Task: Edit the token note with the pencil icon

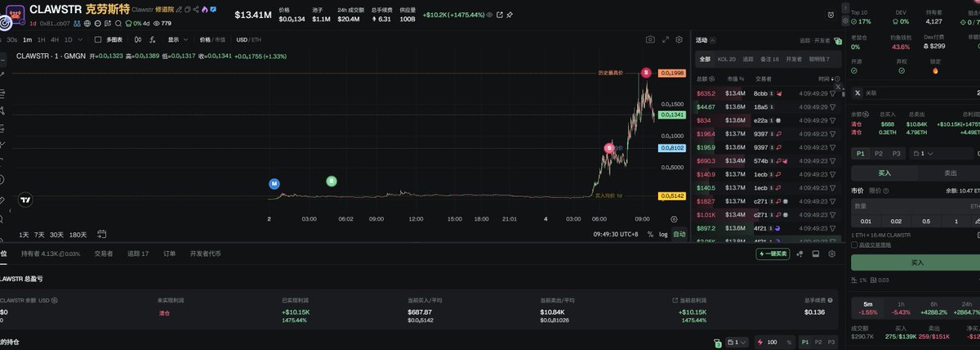Action: click(x=179, y=9)
